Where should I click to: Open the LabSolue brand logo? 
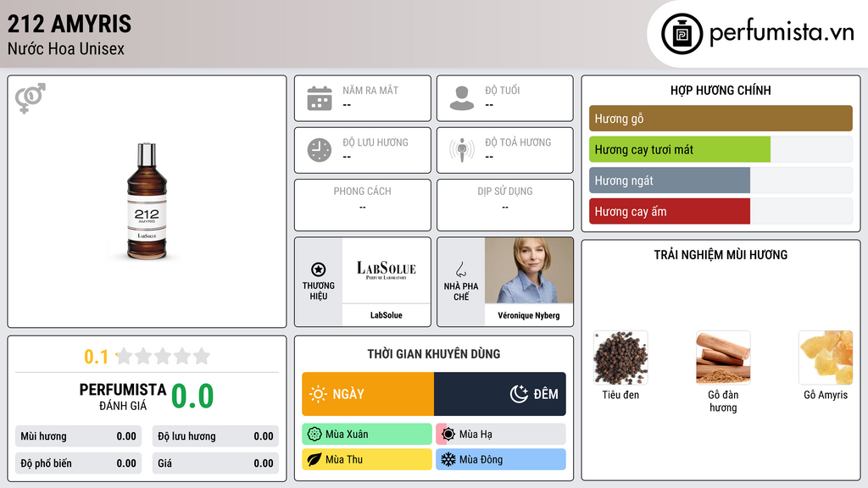[x=387, y=270]
